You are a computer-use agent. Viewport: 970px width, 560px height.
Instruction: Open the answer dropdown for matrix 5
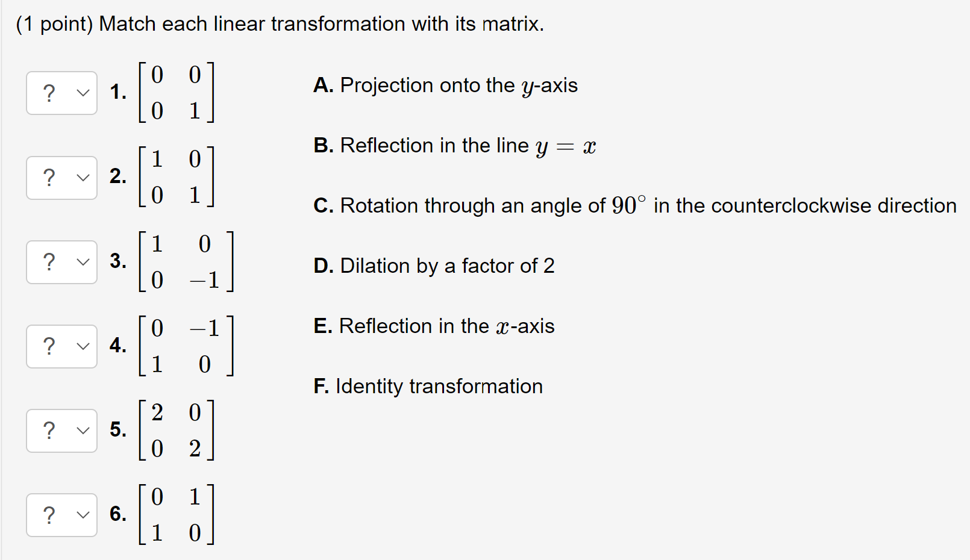pyautogui.click(x=61, y=430)
